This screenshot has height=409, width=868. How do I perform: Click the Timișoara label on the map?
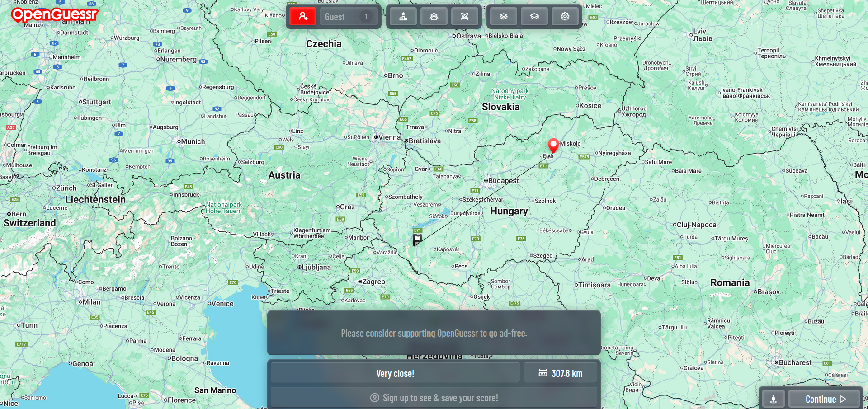(x=594, y=285)
